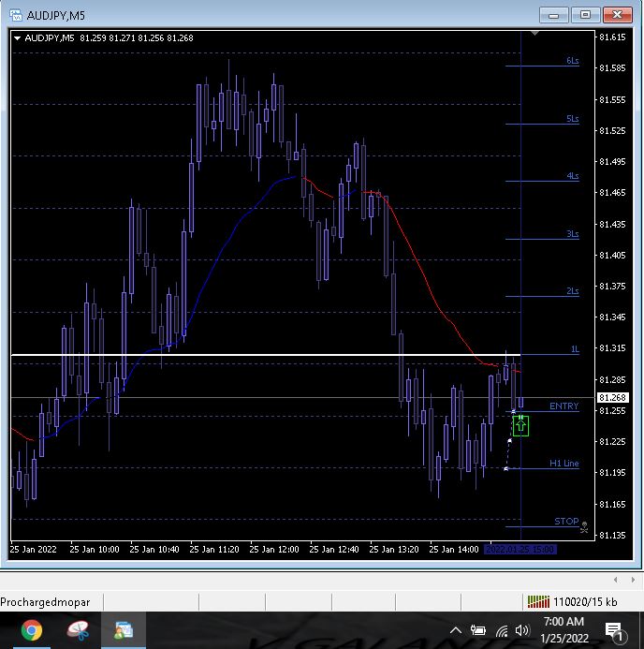Maximize the AUDJPY,M5 chart window

point(585,15)
